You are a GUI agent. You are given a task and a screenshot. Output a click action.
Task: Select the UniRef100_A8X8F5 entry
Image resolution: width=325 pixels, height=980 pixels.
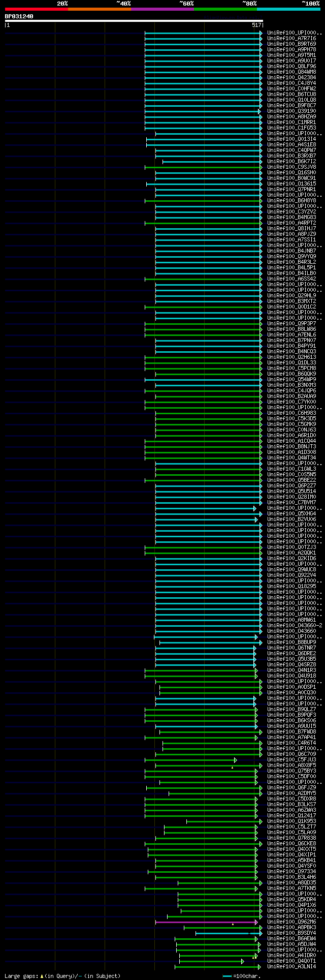click(291, 765)
